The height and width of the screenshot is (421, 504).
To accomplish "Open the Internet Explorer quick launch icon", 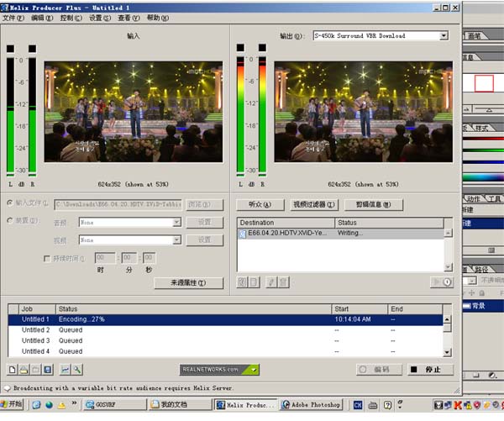I will [x=36, y=405].
